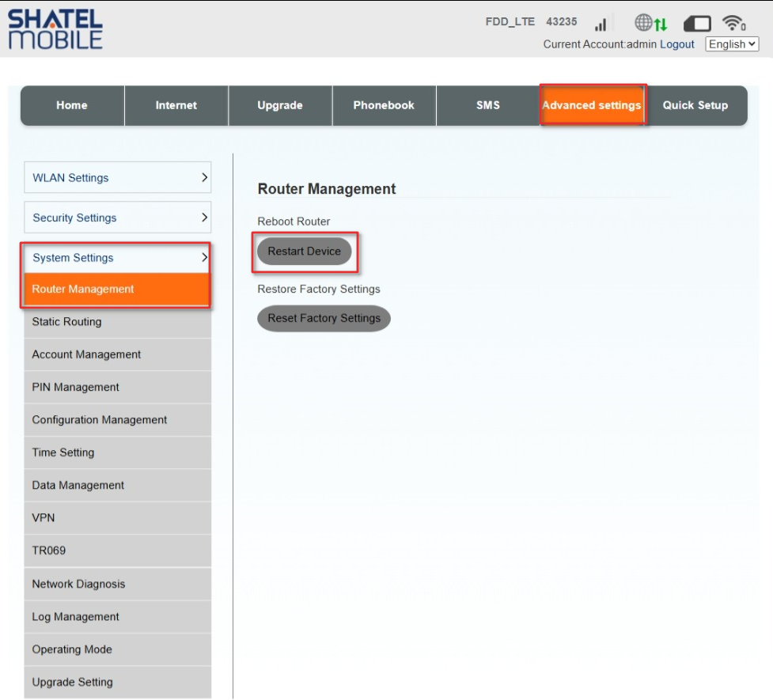Select Router Management in sidebar
773x700 pixels.
point(117,289)
